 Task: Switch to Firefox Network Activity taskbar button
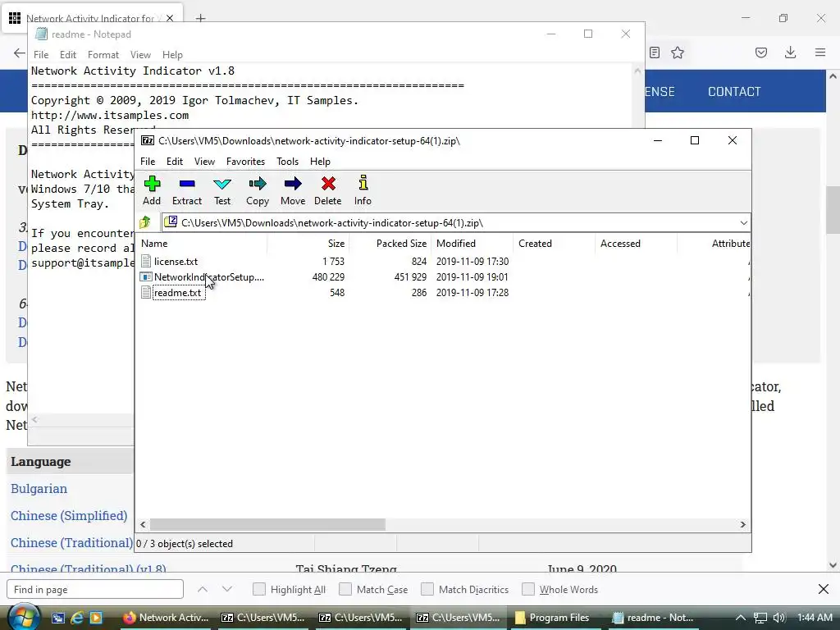pyautogui.click(x=166, y=618)
